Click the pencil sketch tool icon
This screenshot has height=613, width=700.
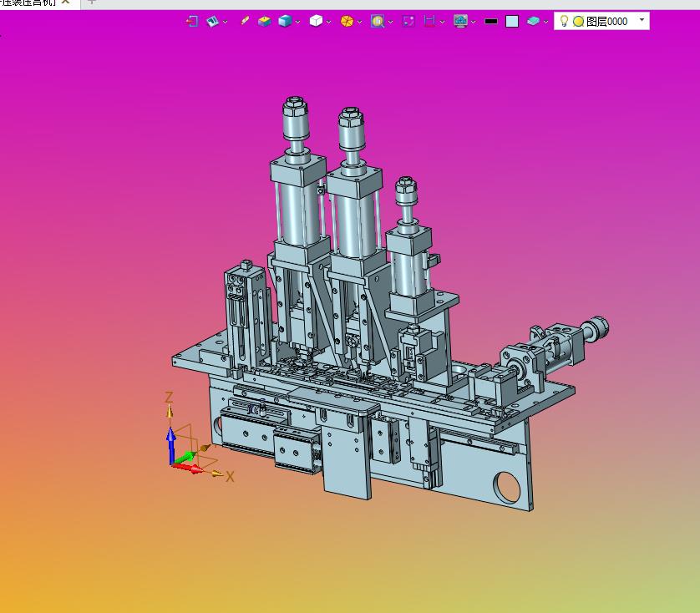pyautogui.click(x=245, y=21)
